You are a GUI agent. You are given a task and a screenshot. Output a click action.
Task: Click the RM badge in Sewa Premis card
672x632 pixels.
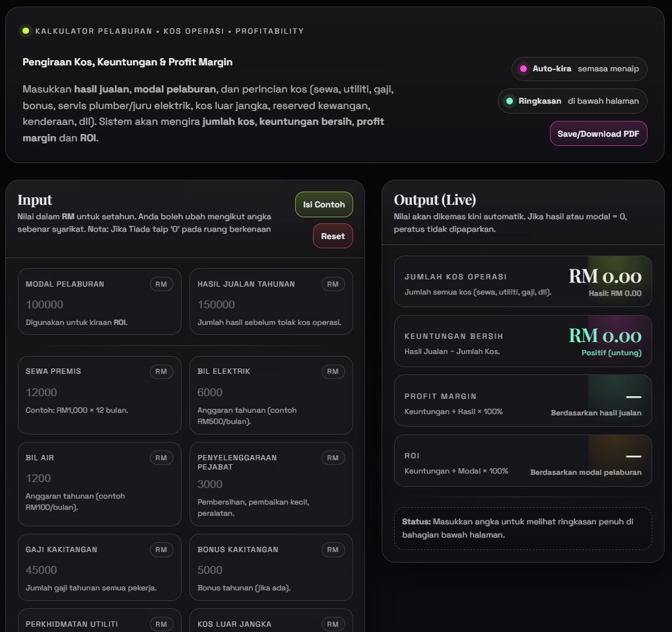161,371
